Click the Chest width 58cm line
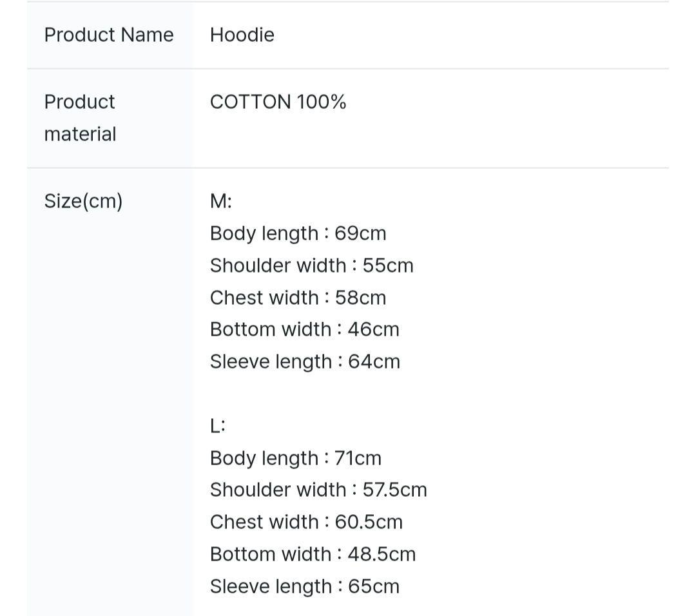The image size is (696, 616). [298, 298]
